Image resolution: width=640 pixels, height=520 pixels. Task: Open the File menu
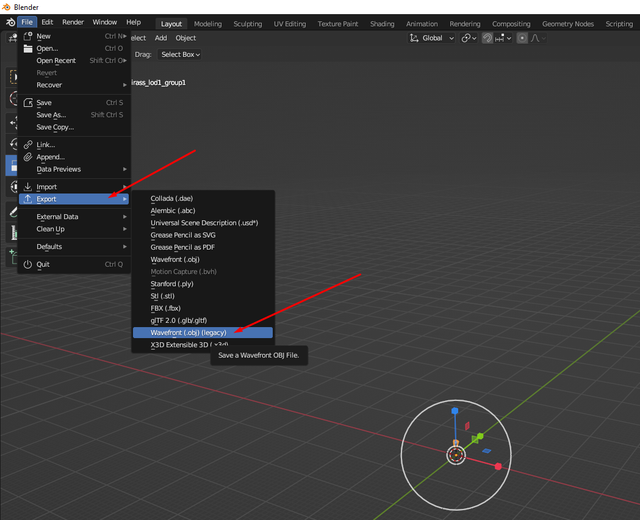point(27,22)
